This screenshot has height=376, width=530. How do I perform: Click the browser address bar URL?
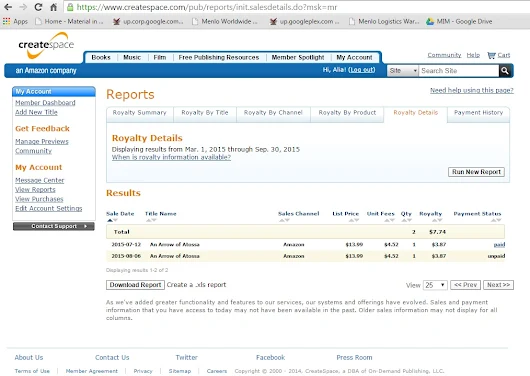click(207, 7)
